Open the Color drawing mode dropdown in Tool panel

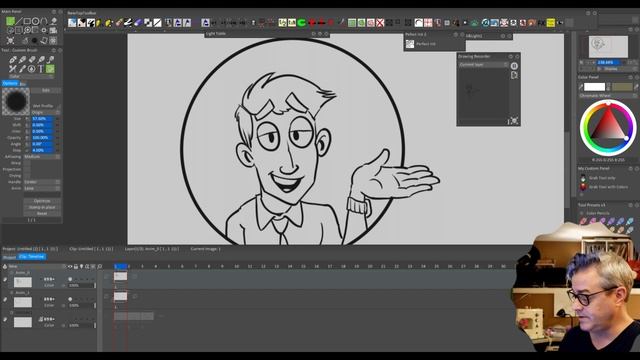[x=31, y=76]
